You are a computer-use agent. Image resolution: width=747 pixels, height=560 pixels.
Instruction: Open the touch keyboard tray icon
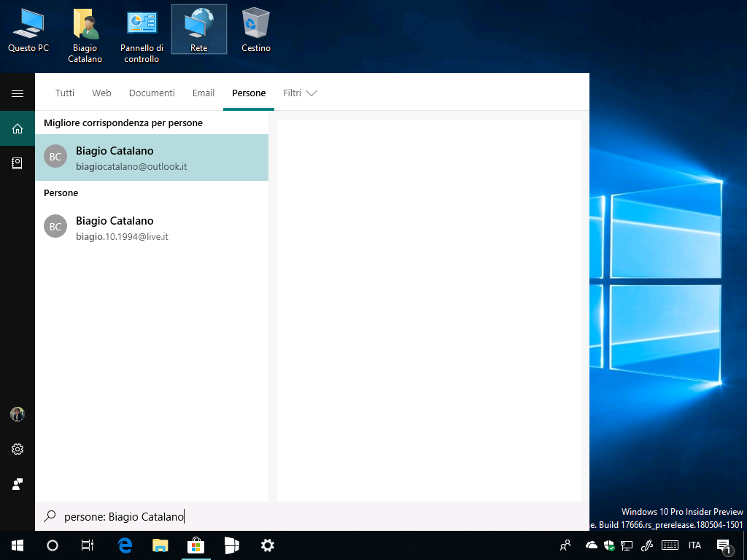pos(670,545)
